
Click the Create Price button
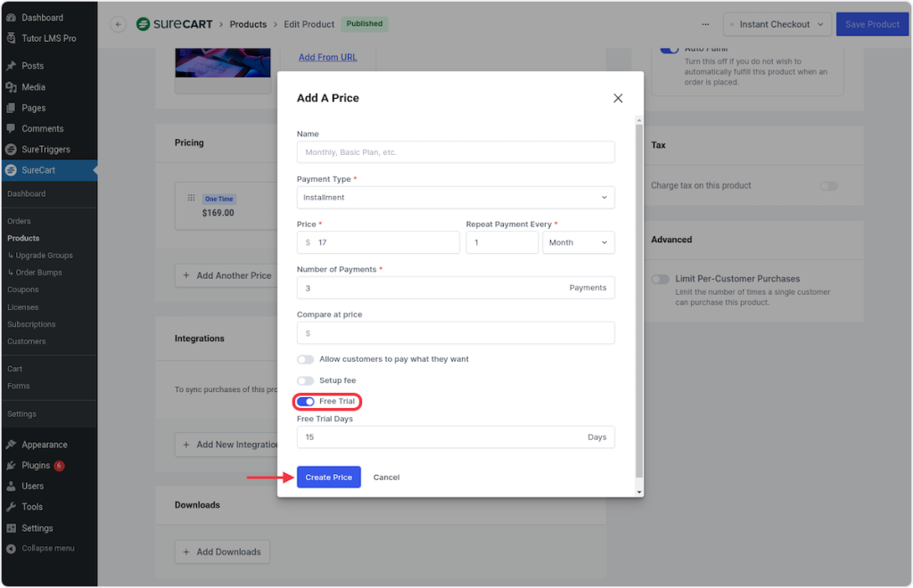328,478
